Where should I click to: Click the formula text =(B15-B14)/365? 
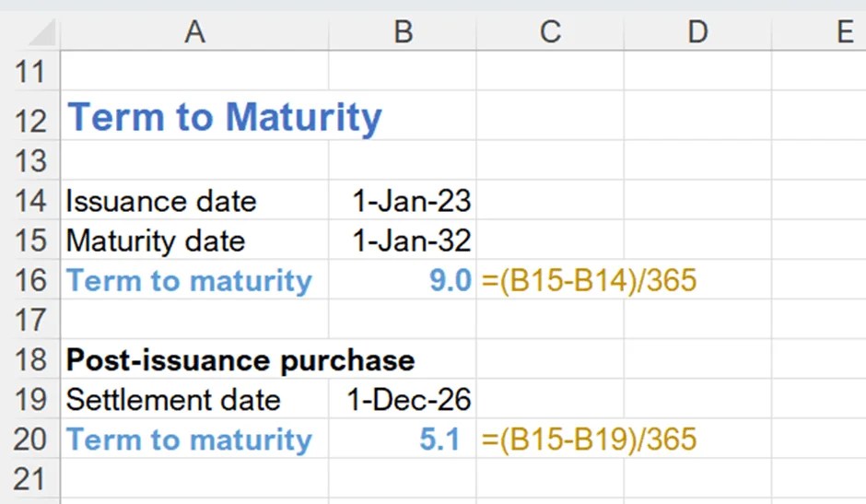(x=589, y=280)
